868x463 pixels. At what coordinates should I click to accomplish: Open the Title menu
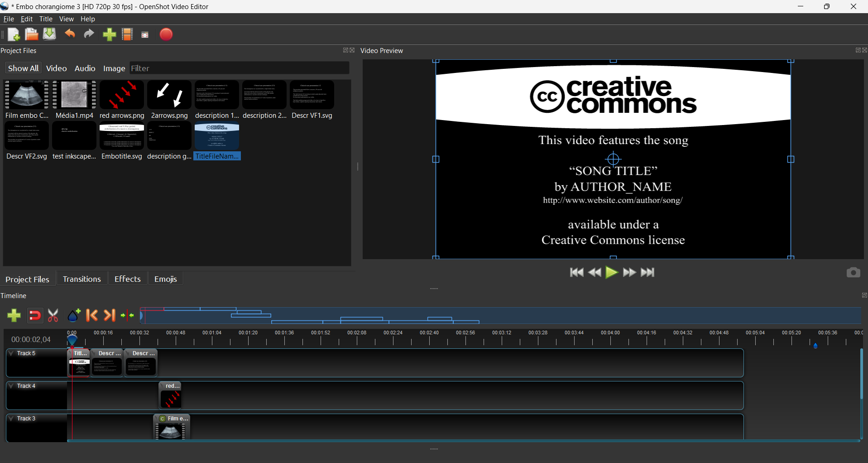click(x=45, y=19)
